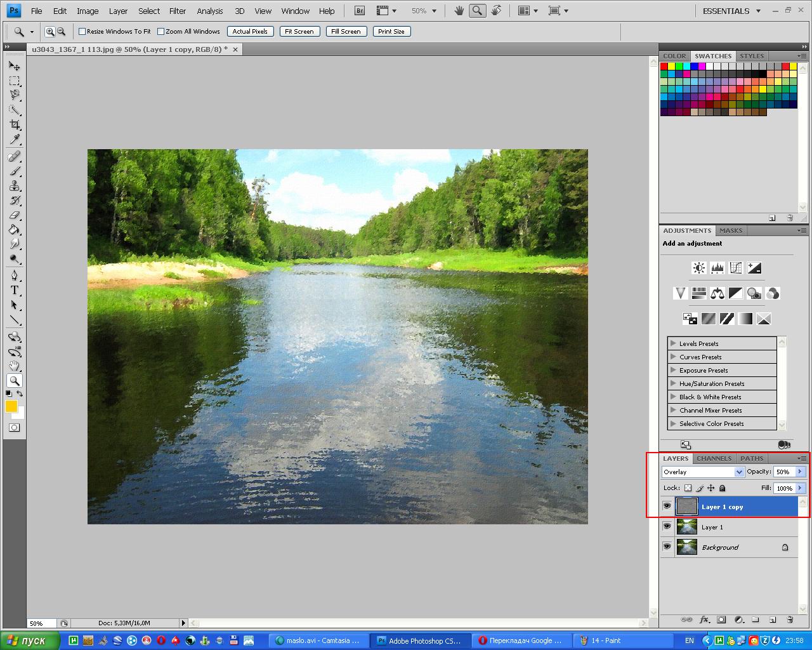
Task: Switch to the Styles tab
Action: 752,56
